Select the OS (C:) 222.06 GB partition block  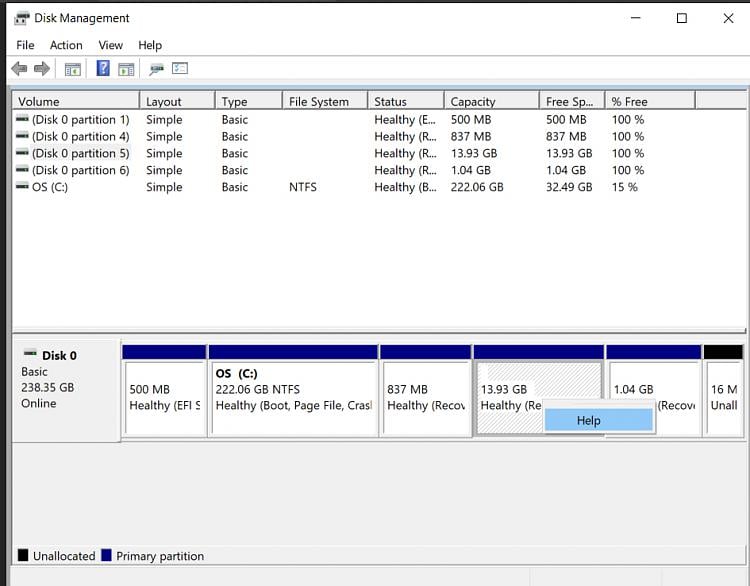[x=293, y=397]
